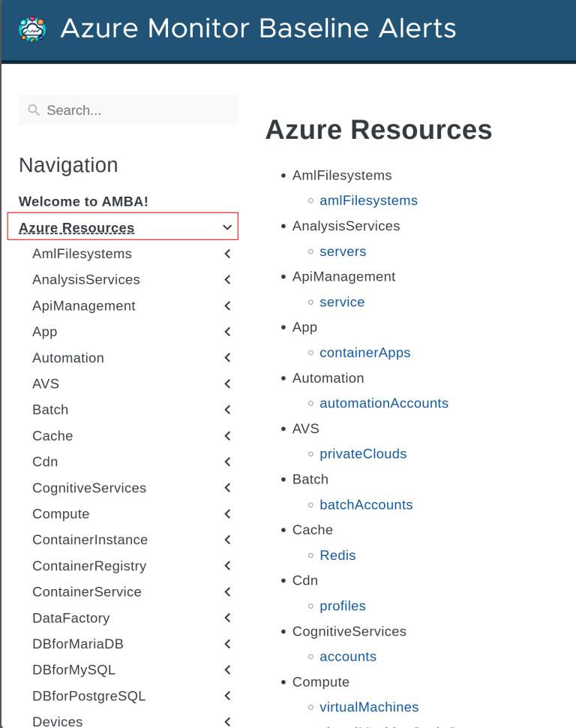Expand the Compute navigation entry
This screenshot has width=576, height=728.
[x=227, y=513]
